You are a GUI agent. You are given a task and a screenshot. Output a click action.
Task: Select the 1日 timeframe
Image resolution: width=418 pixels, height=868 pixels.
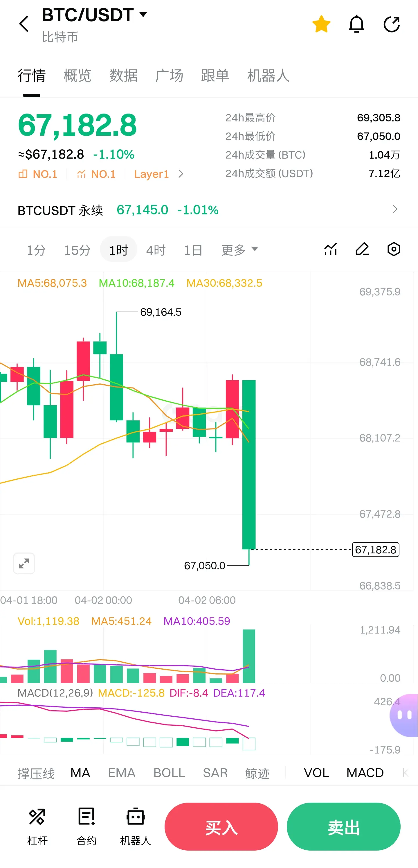point(193,250)
